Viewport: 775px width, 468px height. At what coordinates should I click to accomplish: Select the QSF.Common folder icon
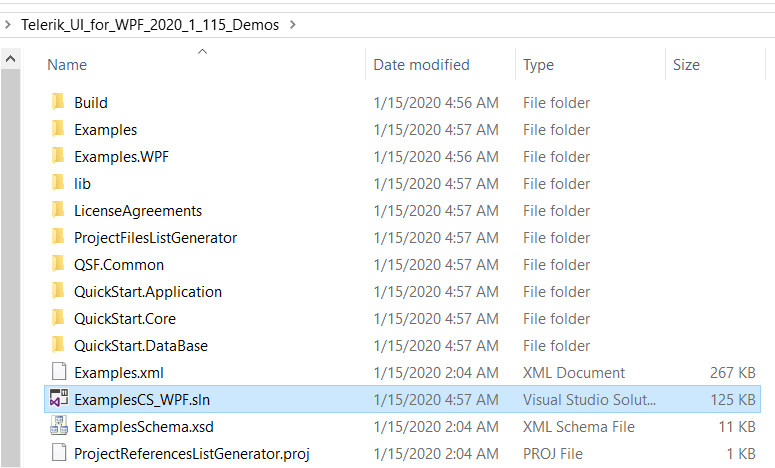click(x=58, y=264)
